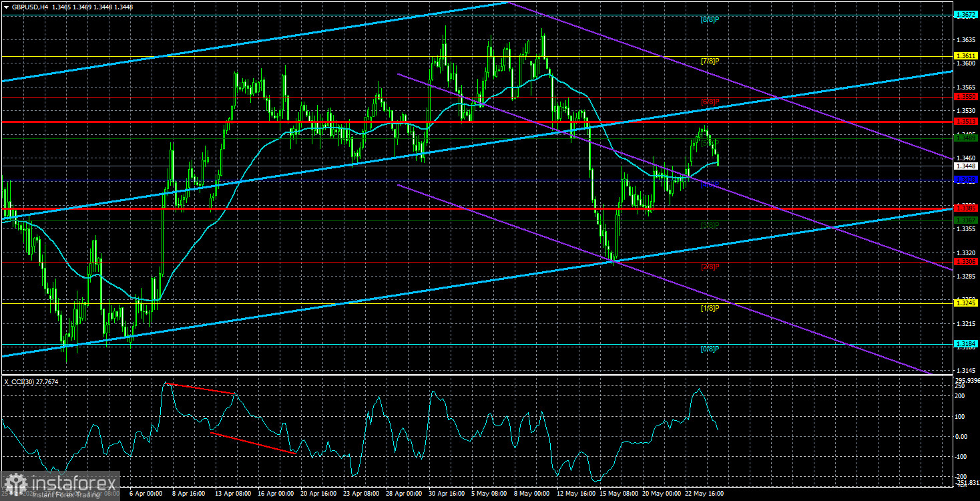980x501 pixels.
Task: Click the 8 Apr 16:00 time label
Action: 188,494
